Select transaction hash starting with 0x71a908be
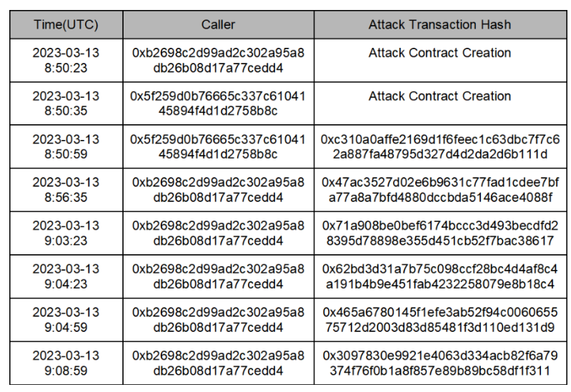Viewport: 571px width, 392px height. pos(440,233)
